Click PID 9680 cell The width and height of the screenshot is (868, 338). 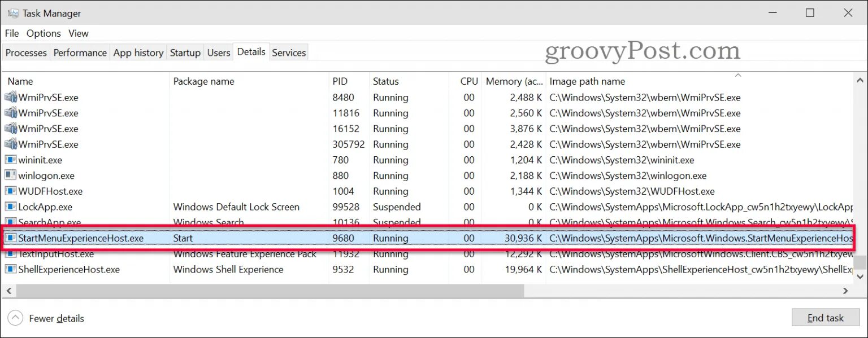point(343,238)
